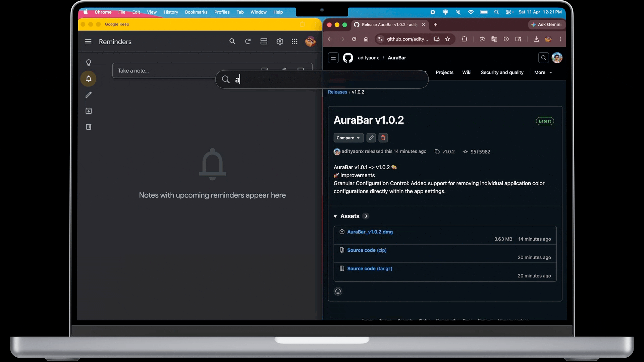Expand the More repository tabs dropdown

pos(543,72)
